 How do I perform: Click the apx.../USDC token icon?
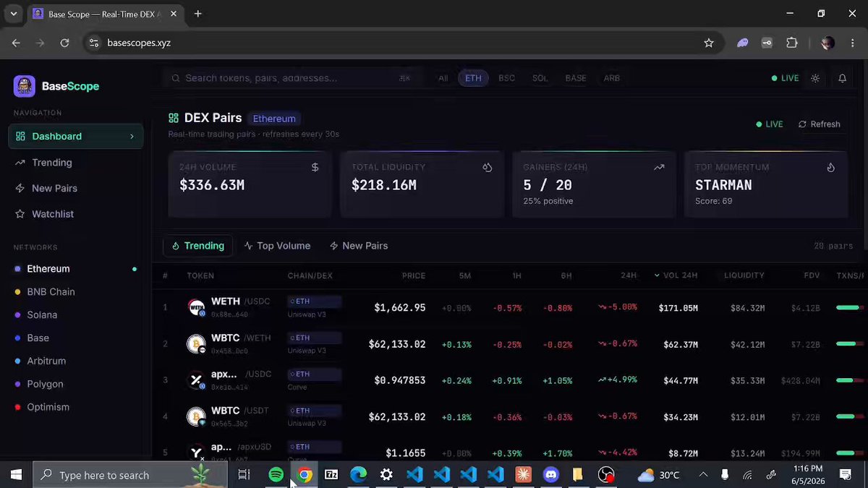pyautogui.click(x=196, y=380)
